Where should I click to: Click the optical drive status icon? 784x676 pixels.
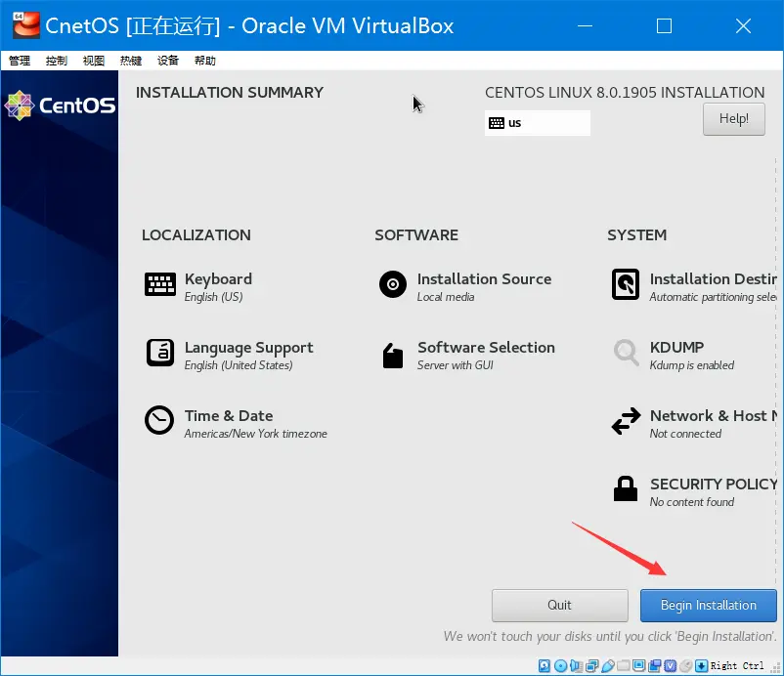(x=561, y=666)
